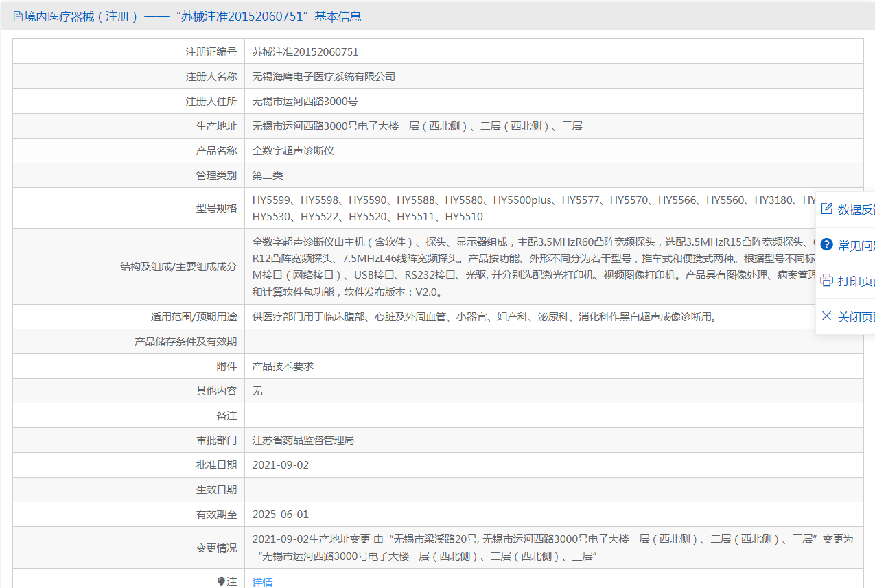Click the 审批部门 label cell
875x588 pixels.
[129, 440]
